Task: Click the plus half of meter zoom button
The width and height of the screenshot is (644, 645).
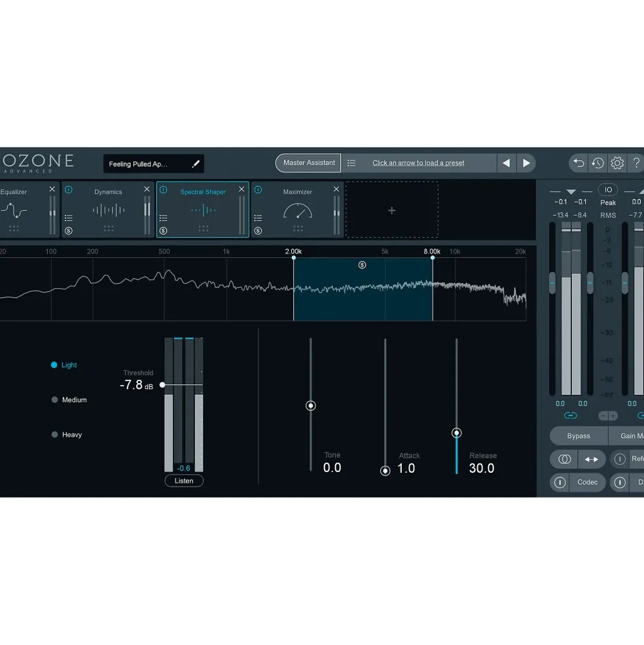Action: click(613, 416)
